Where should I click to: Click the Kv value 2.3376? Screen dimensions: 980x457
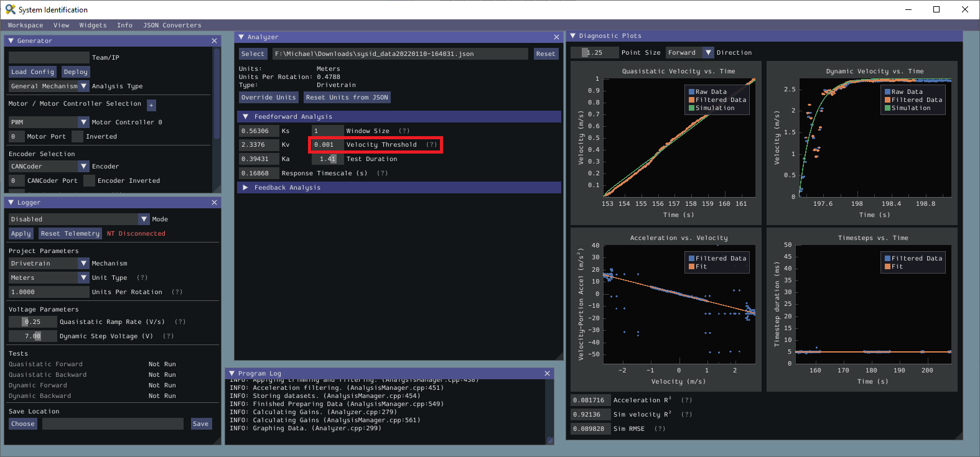[259, 145]
